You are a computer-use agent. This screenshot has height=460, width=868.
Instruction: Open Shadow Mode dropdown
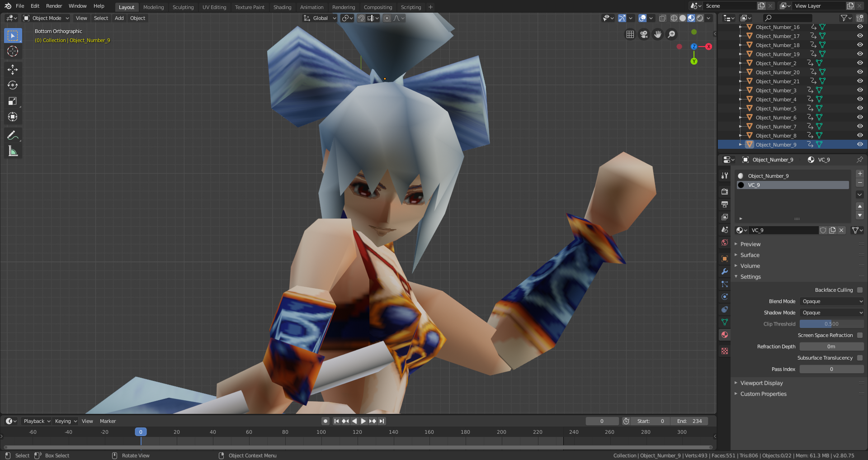coord(832,313)
